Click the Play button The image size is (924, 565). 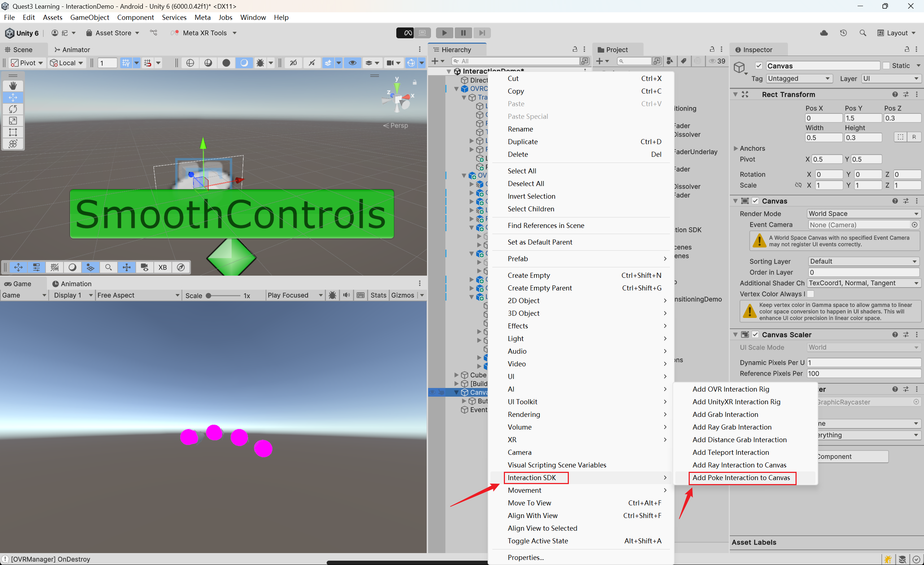[444, 33]
